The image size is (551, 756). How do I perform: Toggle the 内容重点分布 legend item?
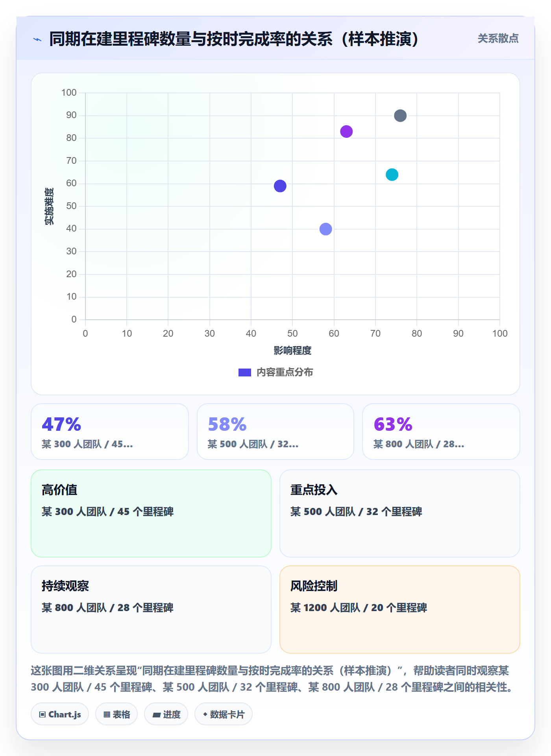pos(275,372)
